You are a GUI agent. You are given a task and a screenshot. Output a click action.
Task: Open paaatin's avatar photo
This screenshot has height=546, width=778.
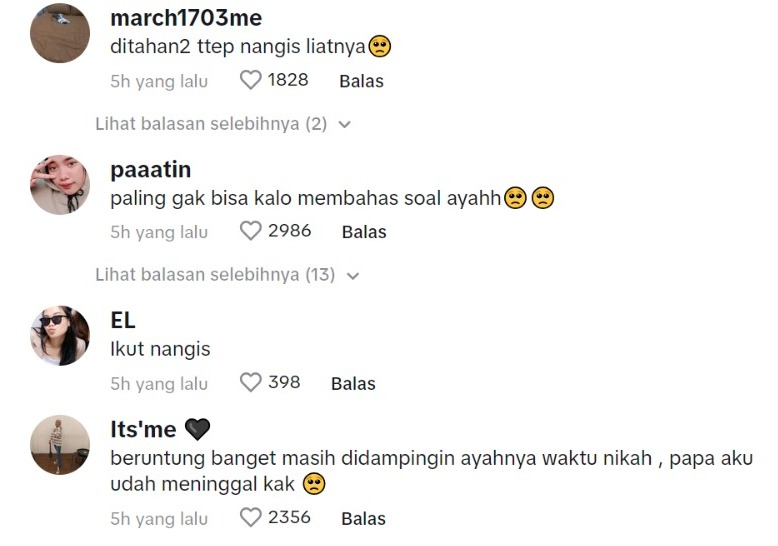click(x=60, y=185)
